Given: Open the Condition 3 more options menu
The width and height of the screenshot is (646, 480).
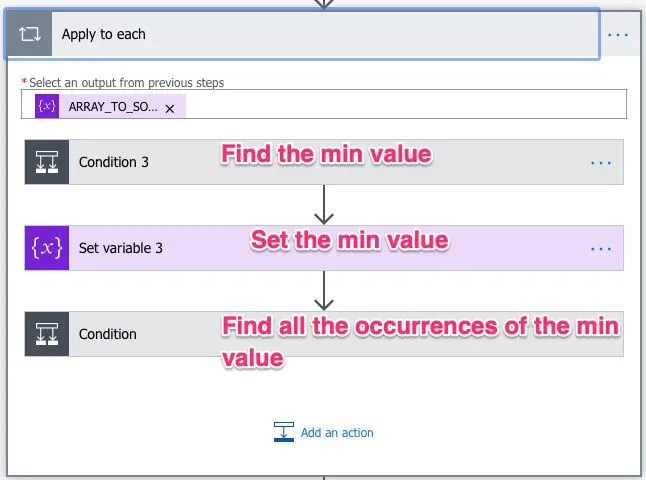Looking at the screenshot, I should coord(600,162).
